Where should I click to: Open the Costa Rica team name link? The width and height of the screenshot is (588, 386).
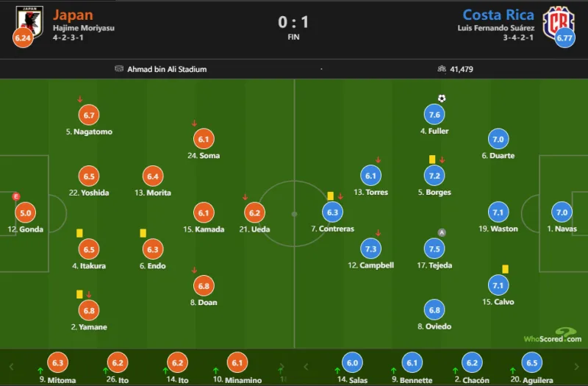pyautogui.click(x=498, y=15)
